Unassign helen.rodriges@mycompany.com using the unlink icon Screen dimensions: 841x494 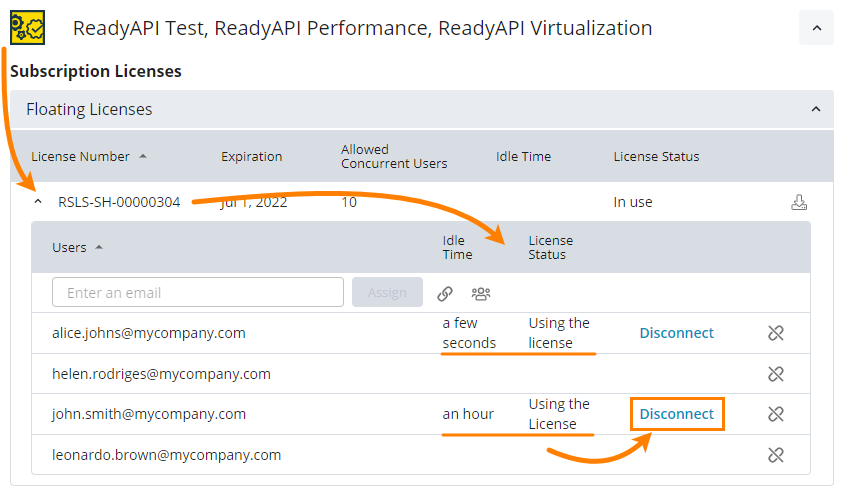click(775, 374)
